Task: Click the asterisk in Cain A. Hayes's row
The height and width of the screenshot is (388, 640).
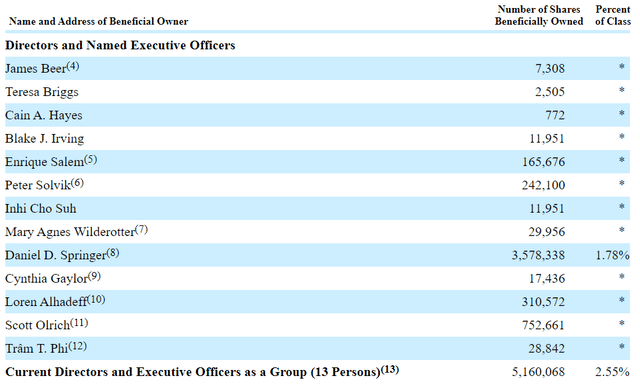Action: point(622,113)
